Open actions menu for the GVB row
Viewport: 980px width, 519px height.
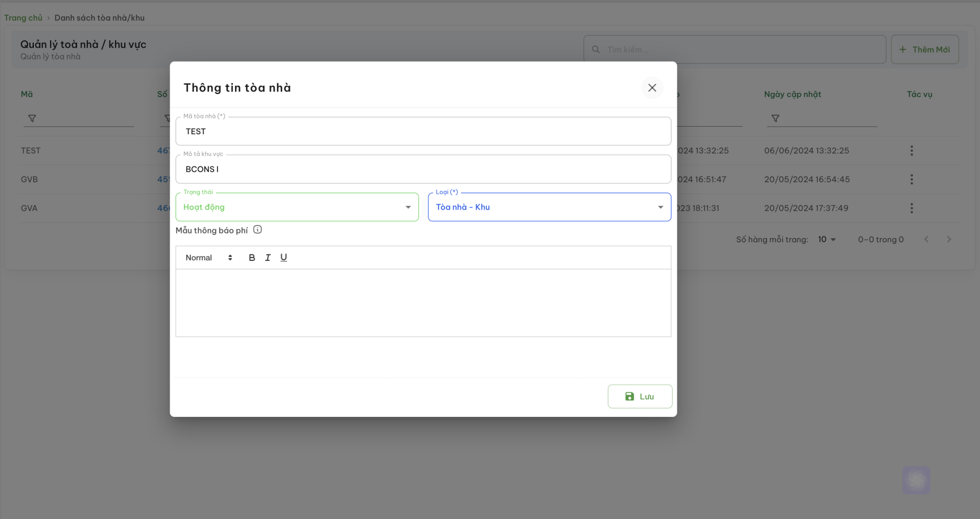[912, 179]
